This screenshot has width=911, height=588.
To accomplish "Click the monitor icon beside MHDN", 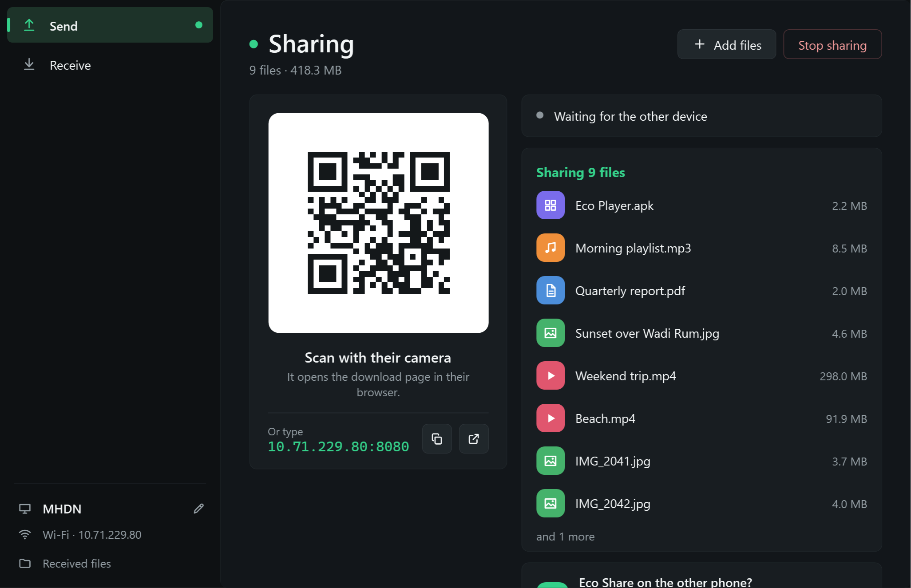I will tap(25, 509).
